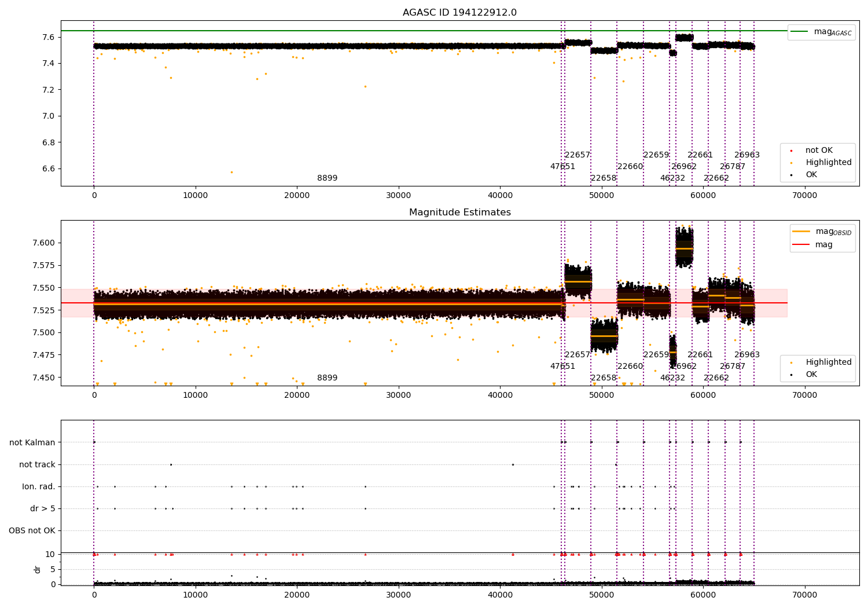Click the 5 tick on the dr axis
The width and height of the screenshot is (868, 608).
click(53, 570)
